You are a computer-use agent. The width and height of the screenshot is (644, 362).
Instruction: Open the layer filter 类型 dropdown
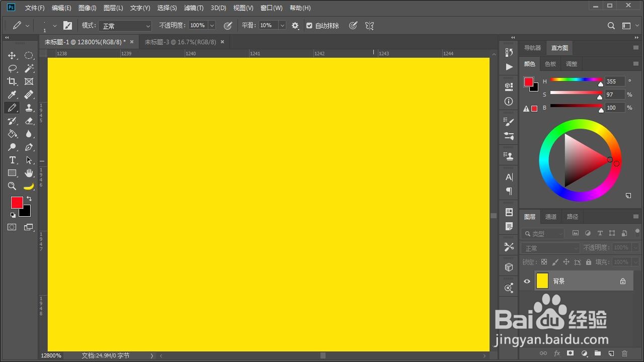click(543, 233)
